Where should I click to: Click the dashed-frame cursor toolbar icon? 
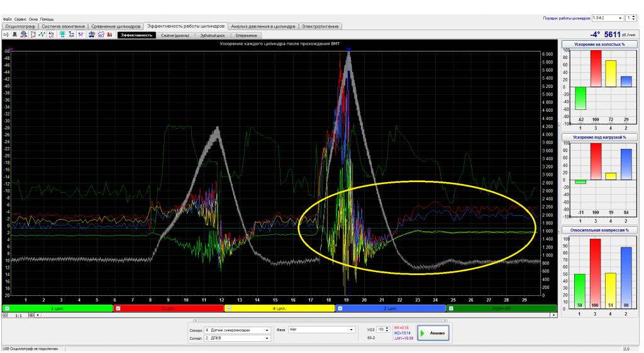tap(33, 35)
